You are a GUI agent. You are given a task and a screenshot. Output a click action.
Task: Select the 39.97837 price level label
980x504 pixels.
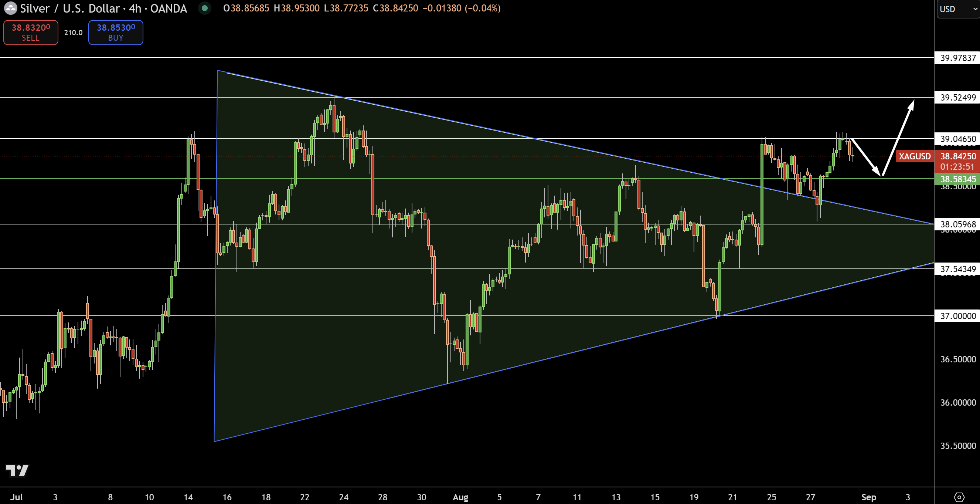957,58
